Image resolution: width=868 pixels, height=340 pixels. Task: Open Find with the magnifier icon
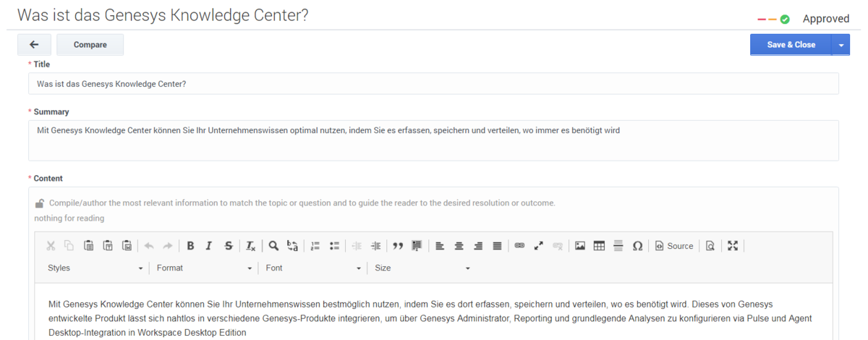click(x=273, y=246)
